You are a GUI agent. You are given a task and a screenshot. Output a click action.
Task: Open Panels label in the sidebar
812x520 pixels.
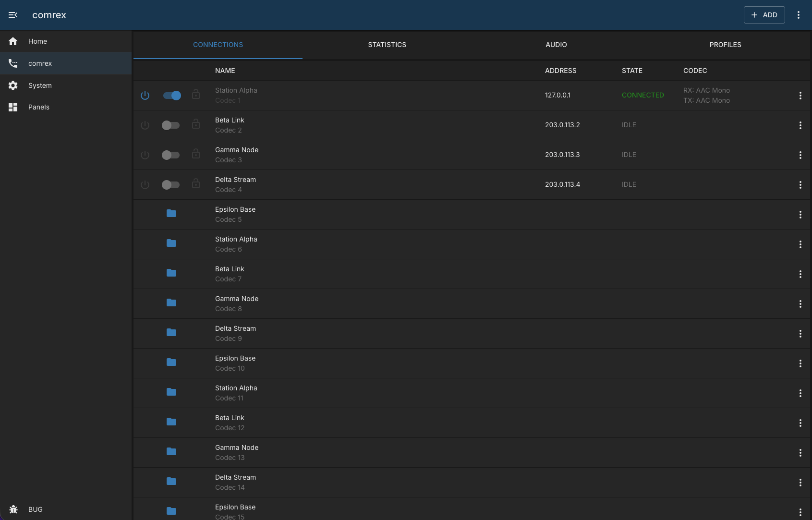[39, 107]
